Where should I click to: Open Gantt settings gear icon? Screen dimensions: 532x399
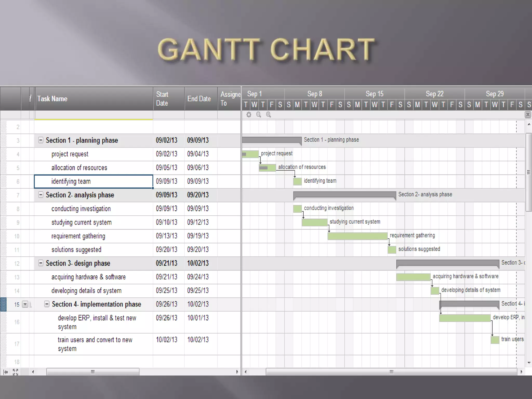(x=249, y=115)
